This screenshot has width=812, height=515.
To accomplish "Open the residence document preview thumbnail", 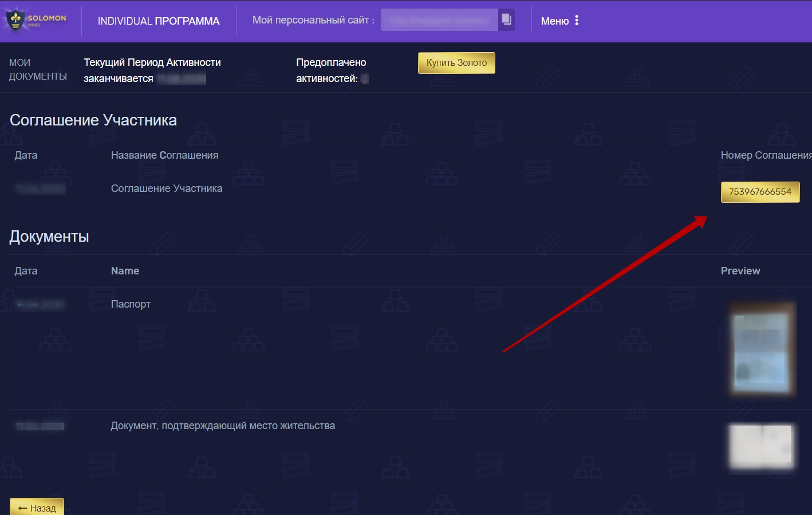I will (762, 446).
